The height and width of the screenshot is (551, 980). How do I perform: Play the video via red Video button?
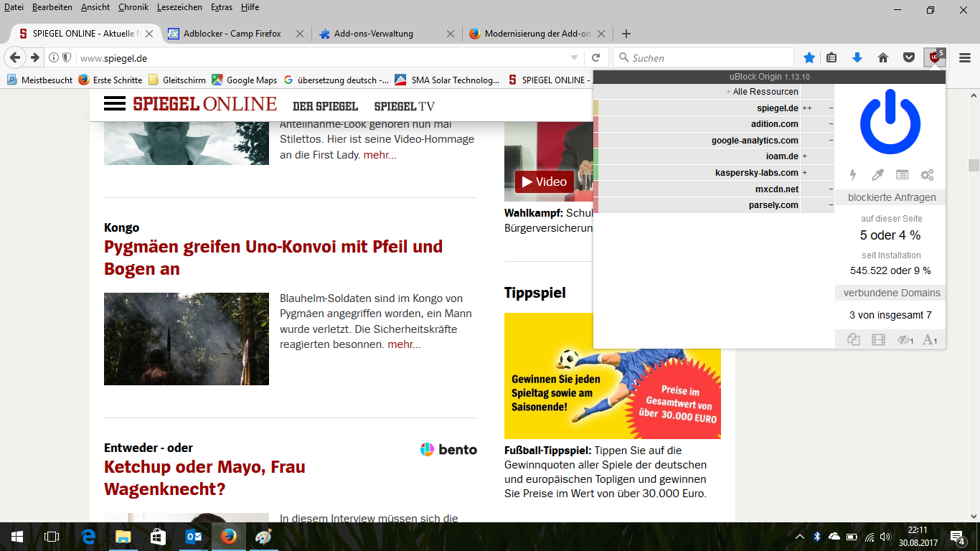[545, 182]
